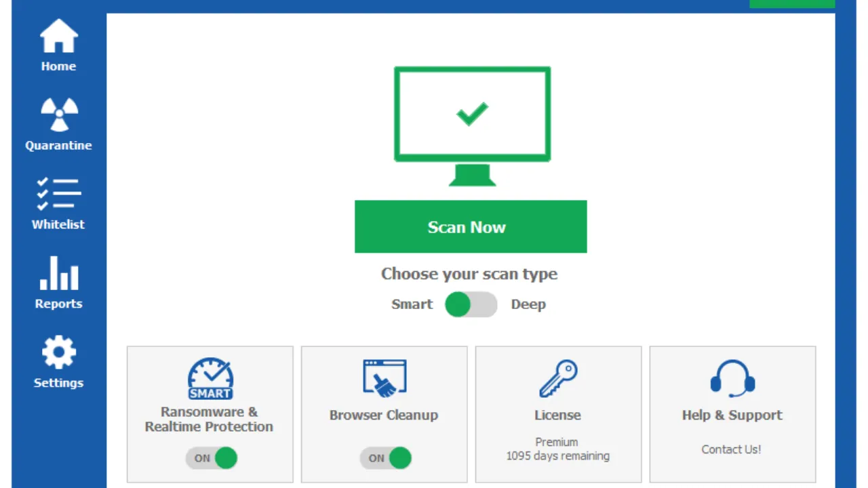Click the 'License' card title
Screen dimensions: 868x488
pyautogui.click(x=557, y=415)
